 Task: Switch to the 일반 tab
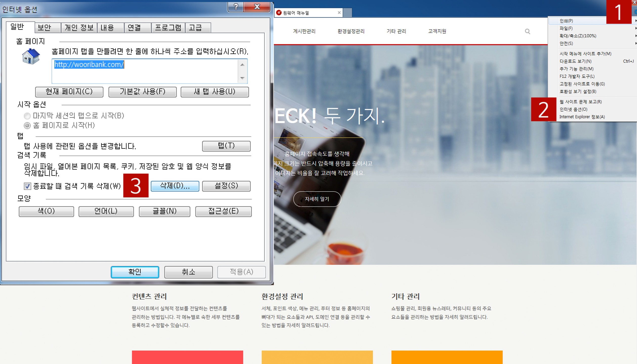click(x=20, y=27)
